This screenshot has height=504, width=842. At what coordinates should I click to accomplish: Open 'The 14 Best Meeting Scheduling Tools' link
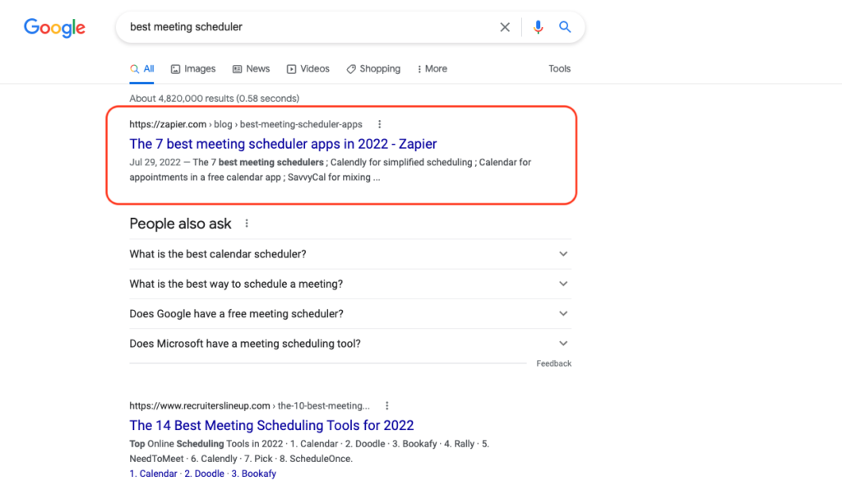[x=271, y=425]
